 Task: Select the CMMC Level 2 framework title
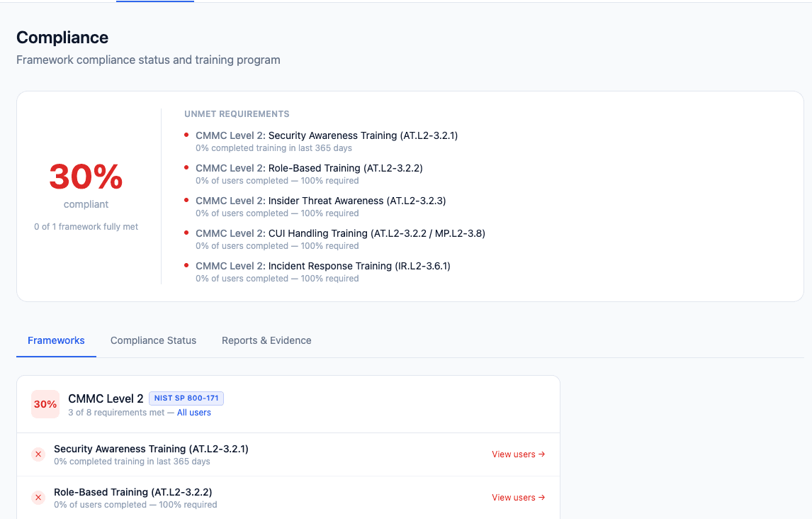tap(106, 398)
